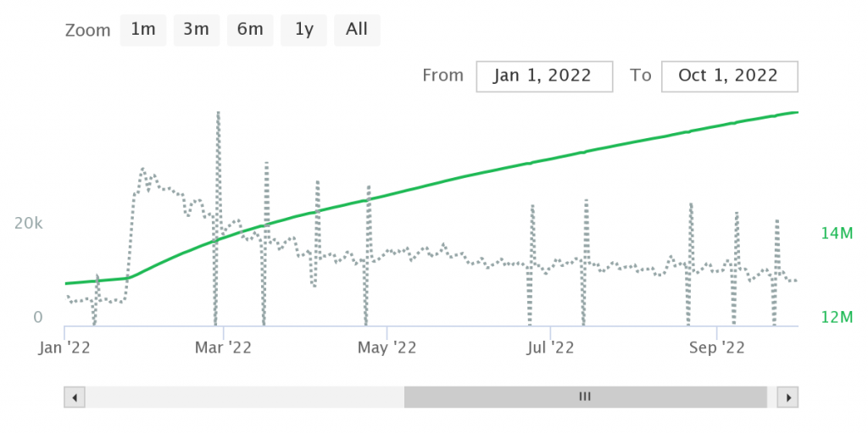Click the scrollbar left arrow
Viewport: 868px width, 434px height.
tap(75, 397)
